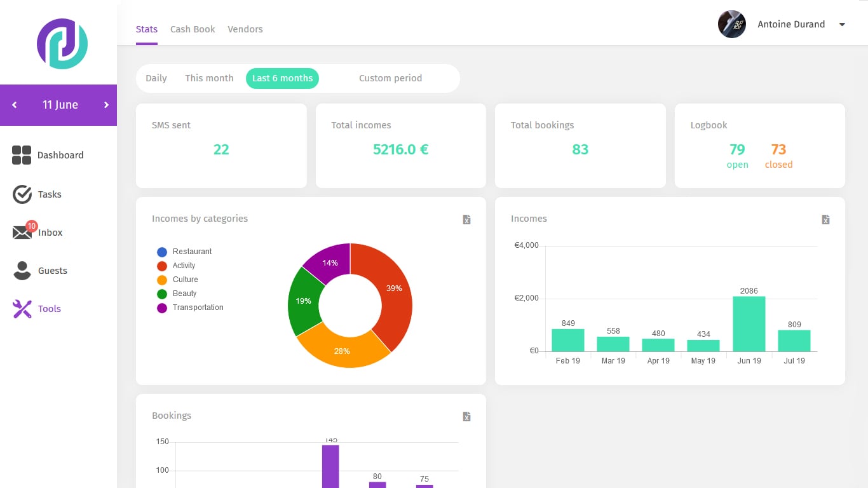Click the Guests person icon
The height and width of the screenshot is (488, 868).
coord(22,271)
